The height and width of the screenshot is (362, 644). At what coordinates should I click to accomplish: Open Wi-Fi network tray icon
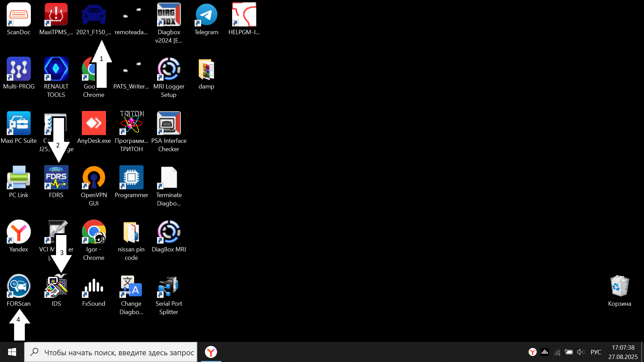click(x=557, y=352)
